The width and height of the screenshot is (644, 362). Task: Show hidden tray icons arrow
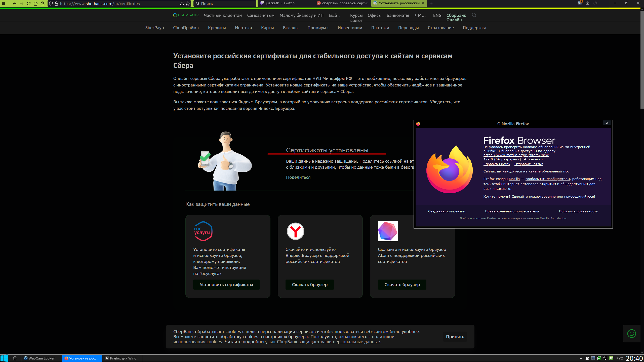coord(581,358)
